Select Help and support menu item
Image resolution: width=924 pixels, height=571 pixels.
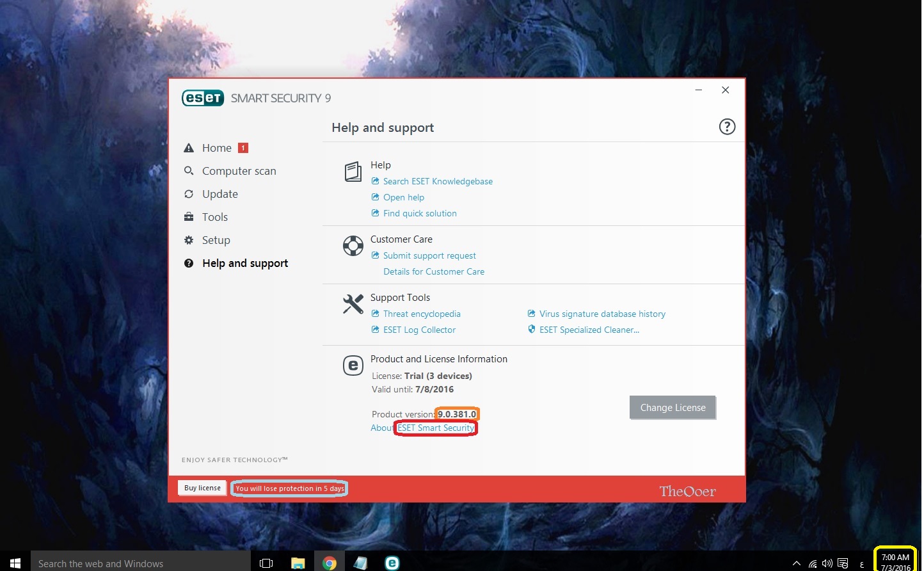coord(244,263)
